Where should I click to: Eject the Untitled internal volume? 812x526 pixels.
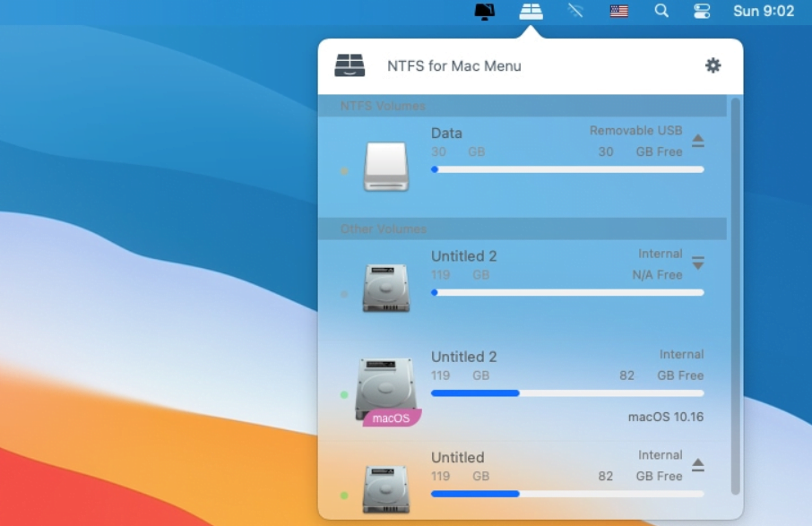(698, 465)
